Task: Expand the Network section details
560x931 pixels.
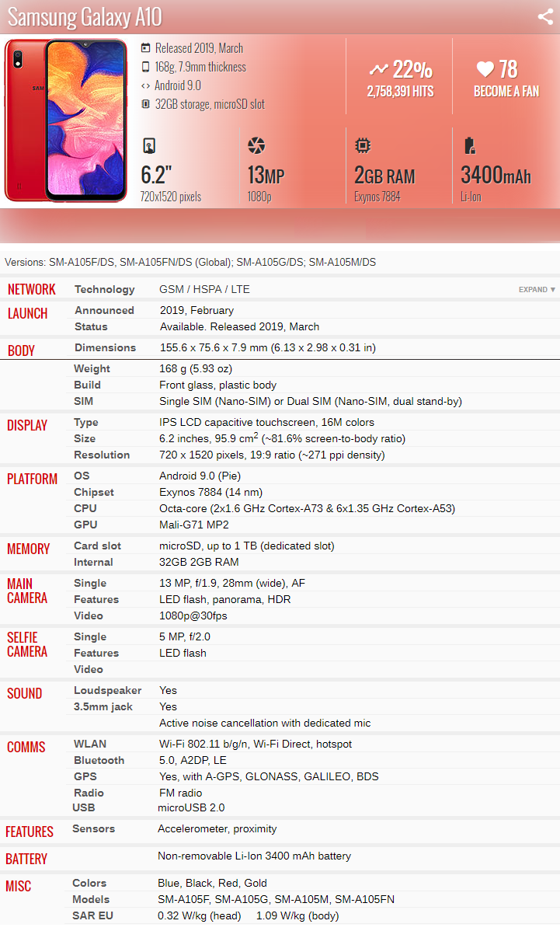Action: pos(537,290)
